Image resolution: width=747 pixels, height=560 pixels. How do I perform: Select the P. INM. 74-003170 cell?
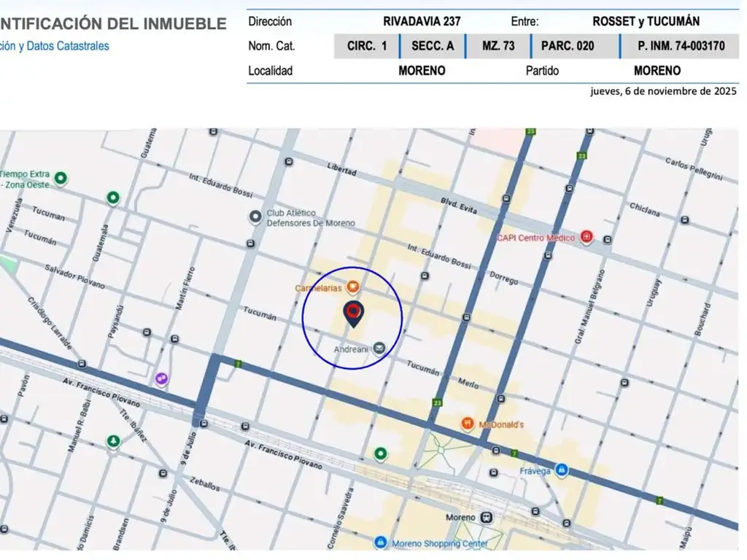click(x=681, y=46)
